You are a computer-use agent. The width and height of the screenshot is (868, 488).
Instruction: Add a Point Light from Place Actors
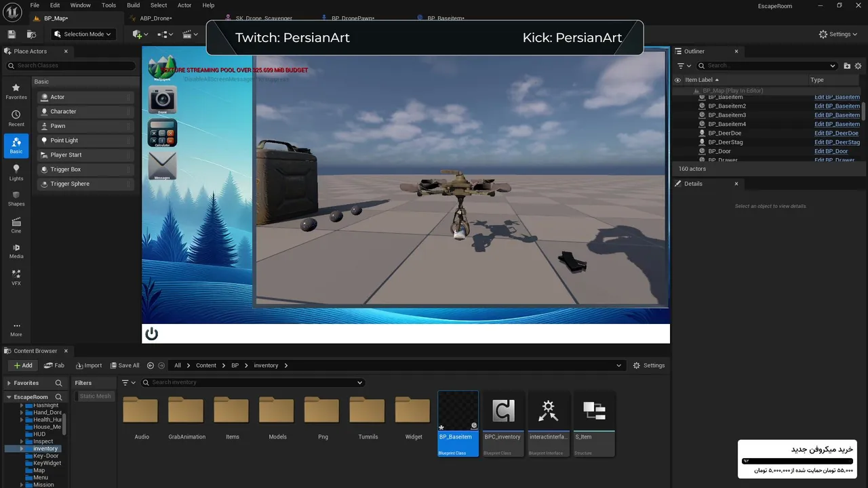85,140
